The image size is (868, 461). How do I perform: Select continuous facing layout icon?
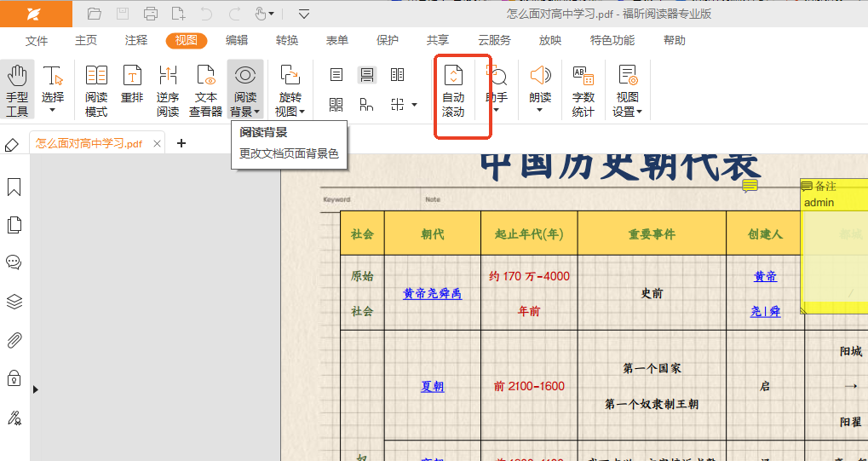(336, 105)
